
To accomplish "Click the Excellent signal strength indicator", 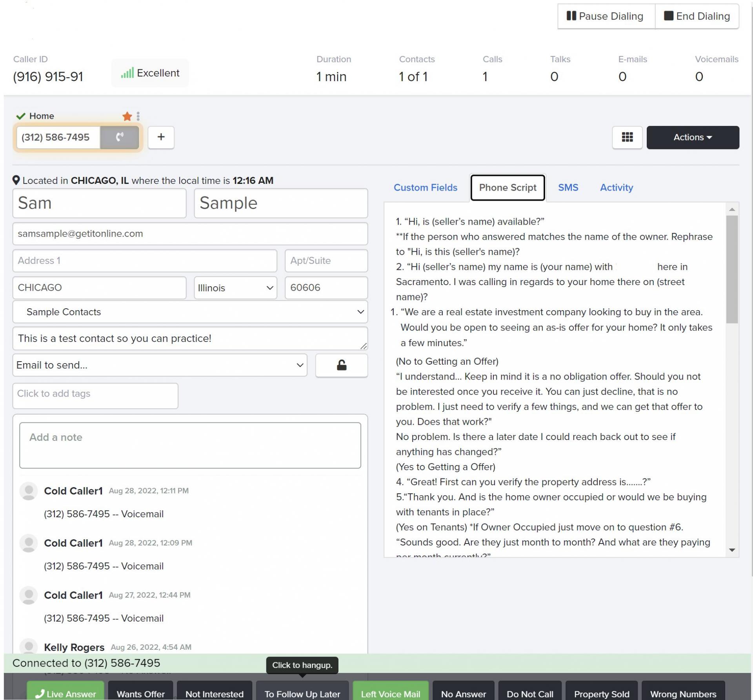I will tap(150, 73).
